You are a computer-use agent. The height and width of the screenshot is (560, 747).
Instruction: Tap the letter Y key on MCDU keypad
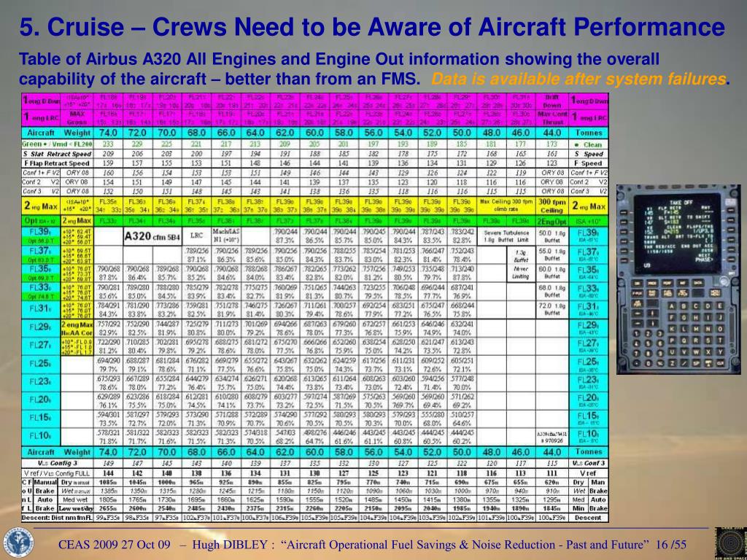click(x=721, y=352)
